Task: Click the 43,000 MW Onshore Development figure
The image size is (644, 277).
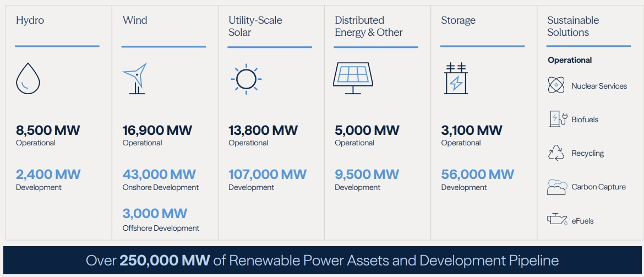Action: tap(159, 174)
